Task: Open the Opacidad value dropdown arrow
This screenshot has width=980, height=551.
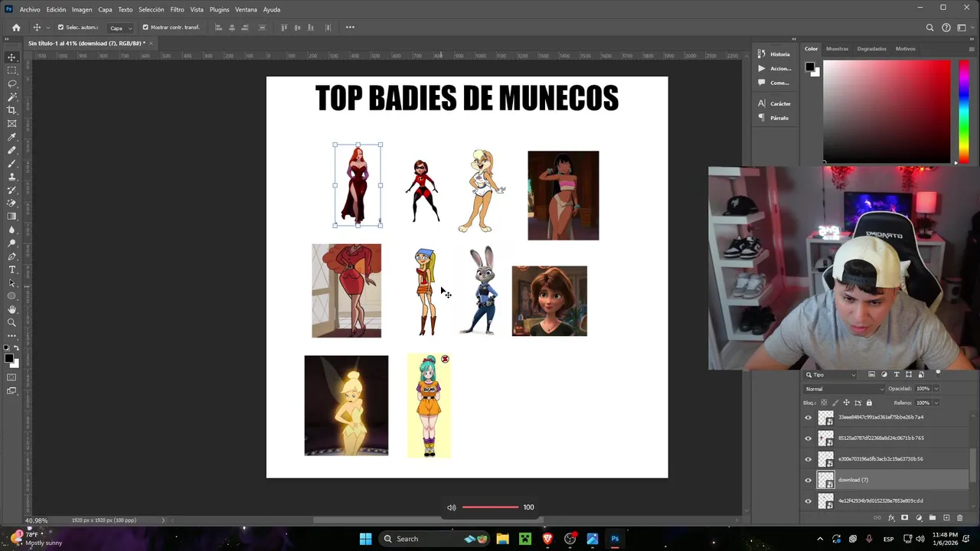Action: click(936, 389)
